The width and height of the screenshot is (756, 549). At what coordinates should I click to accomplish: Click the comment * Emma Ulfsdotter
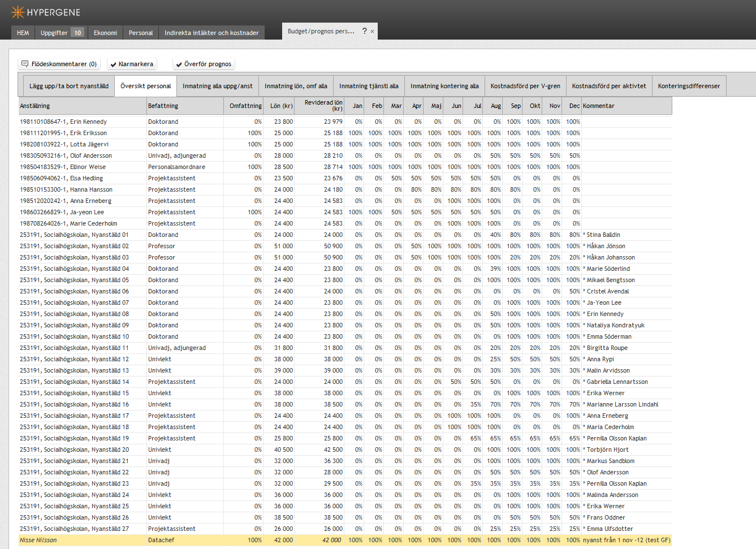click(x=608, y=529)
